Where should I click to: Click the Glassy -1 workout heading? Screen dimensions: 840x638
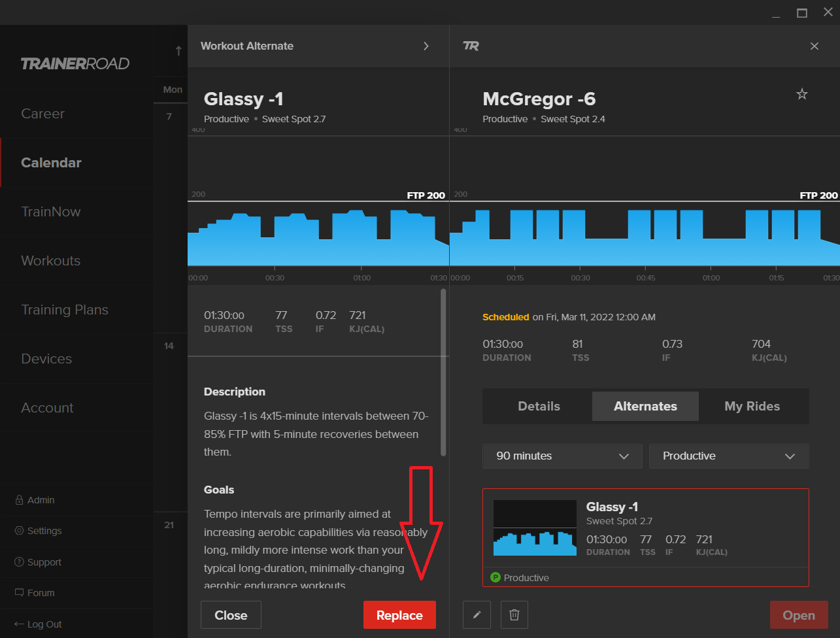(244, 99)
